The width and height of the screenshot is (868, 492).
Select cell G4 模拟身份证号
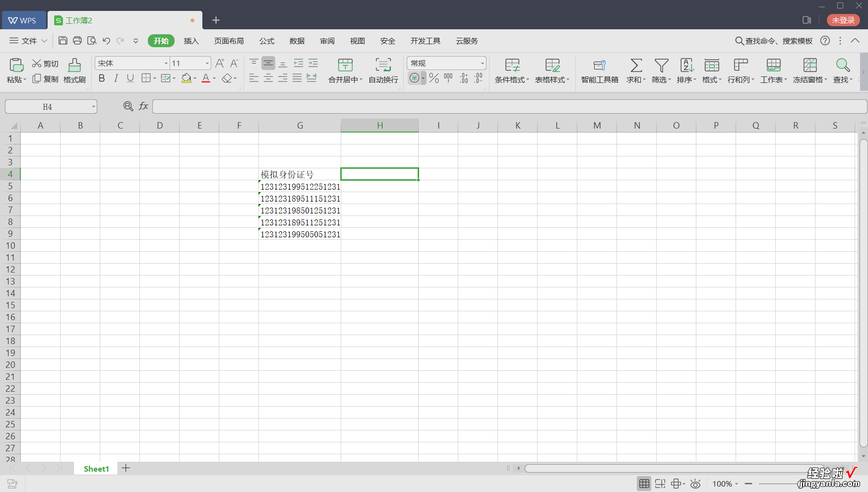coord(300,174)
